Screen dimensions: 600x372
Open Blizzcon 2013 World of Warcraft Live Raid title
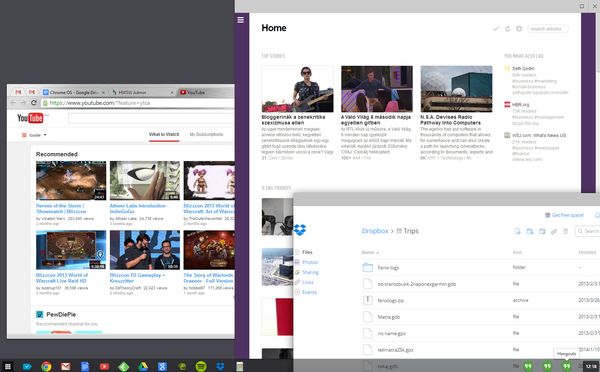click(x=62, y=278)
